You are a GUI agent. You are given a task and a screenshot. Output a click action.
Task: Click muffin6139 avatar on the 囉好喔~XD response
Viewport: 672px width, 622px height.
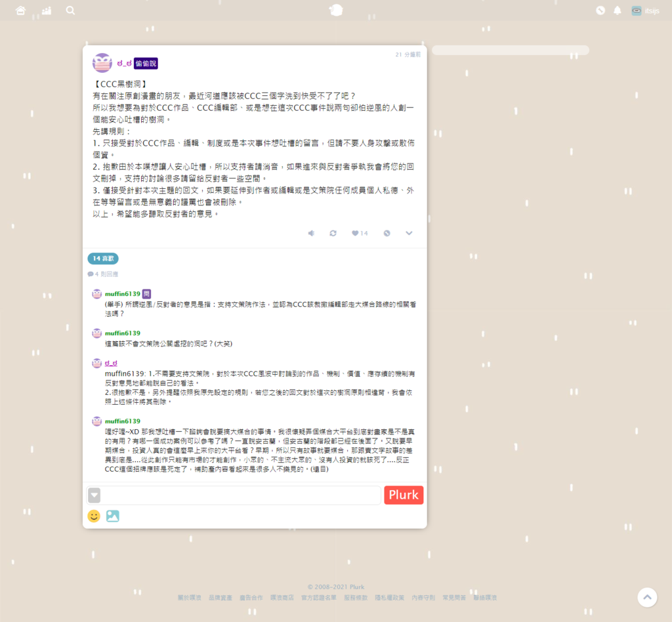97,421
